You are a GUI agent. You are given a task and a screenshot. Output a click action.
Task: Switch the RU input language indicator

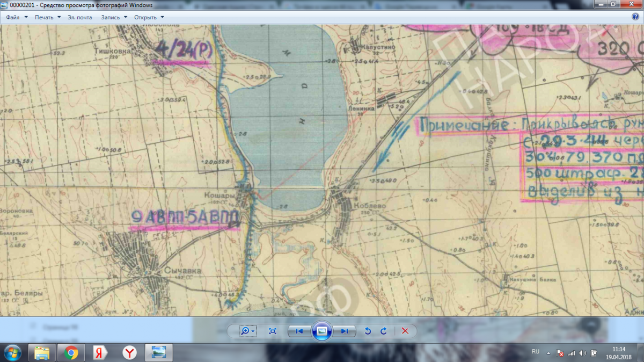pyautogui.click(x=535, y=351)
